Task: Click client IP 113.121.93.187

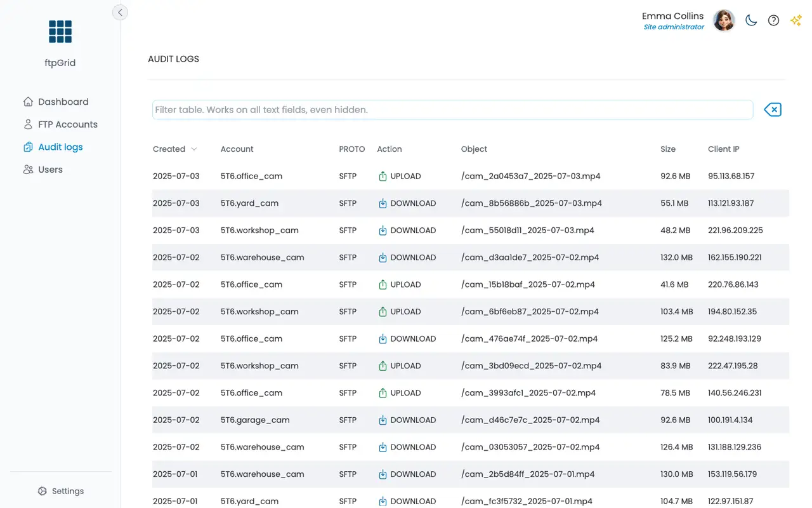Action: coord(731,203)
